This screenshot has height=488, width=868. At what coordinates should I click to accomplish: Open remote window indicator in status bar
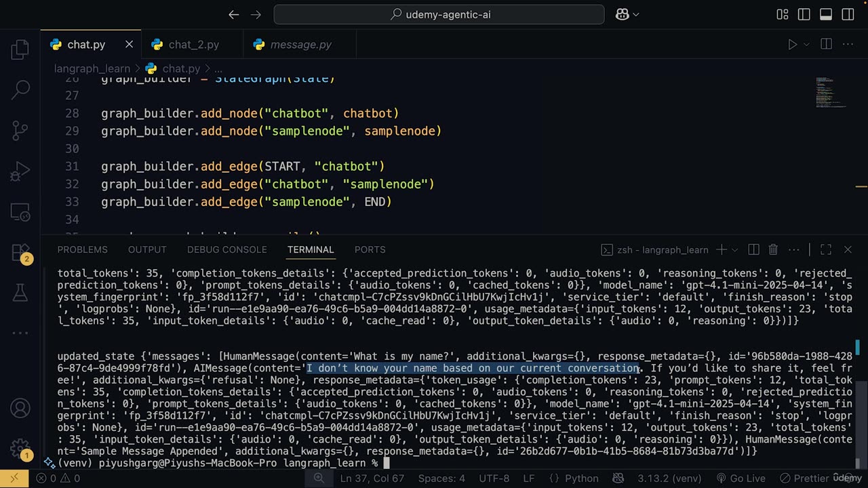[x=14, y=479]
